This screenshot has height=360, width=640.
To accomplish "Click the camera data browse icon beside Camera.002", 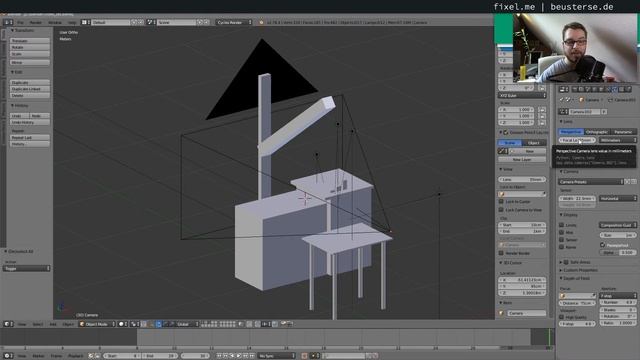I will 563,111.
